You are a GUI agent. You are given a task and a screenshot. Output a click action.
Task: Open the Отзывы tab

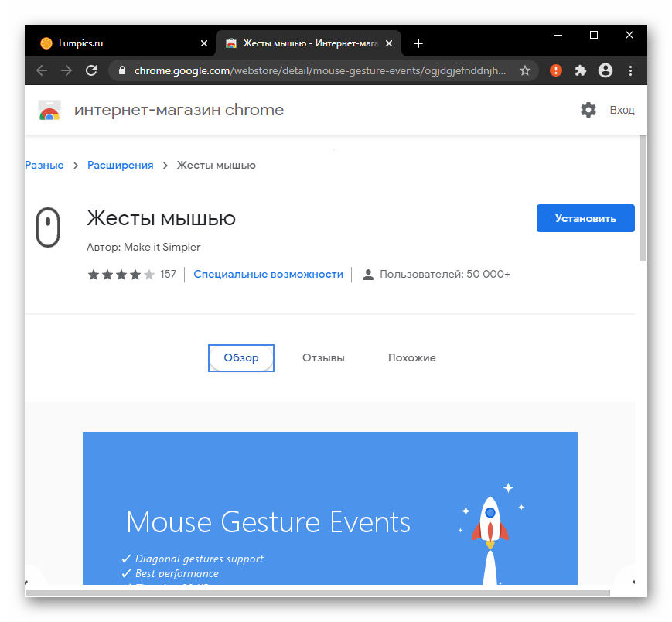[323, 357]
